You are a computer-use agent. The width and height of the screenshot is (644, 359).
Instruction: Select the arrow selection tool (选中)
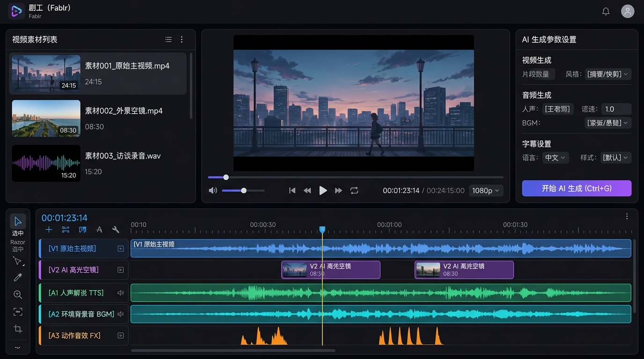pyautogui.click(x=18, y=222)
